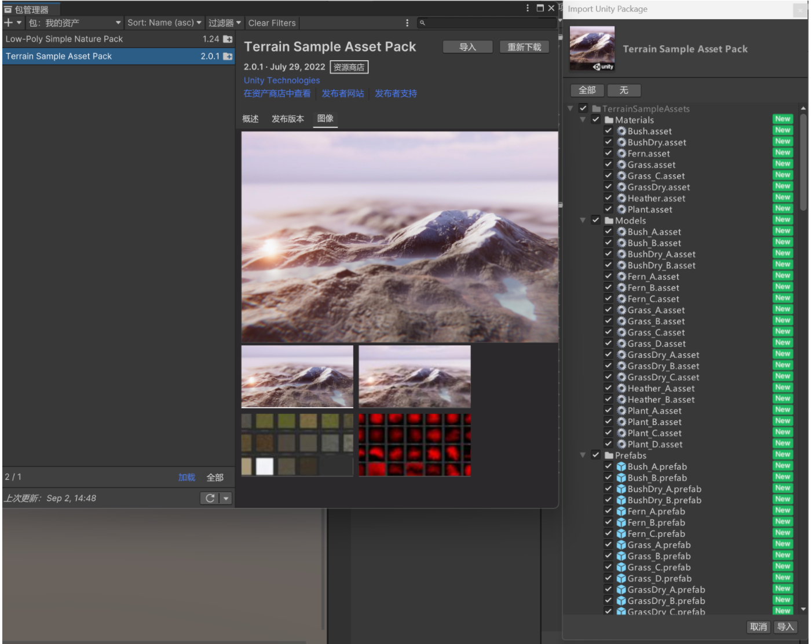The height and width of the screenshot is (644, 812).
Task: Click the Heather.asset file icon
Action: 621,199
